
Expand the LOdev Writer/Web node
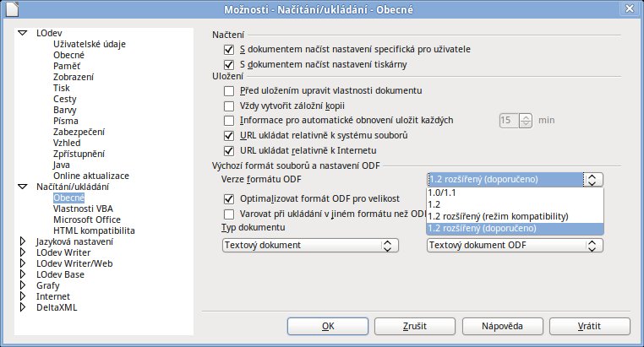(23, 263)
